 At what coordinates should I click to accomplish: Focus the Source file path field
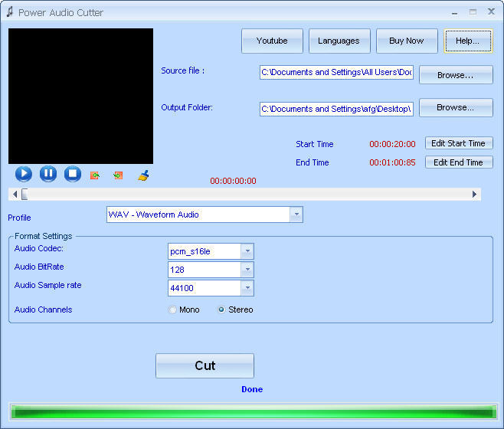pos(336,72)
